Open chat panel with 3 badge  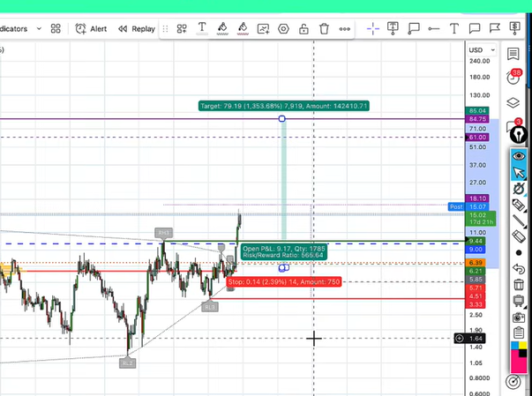click(x=513, y=124)
